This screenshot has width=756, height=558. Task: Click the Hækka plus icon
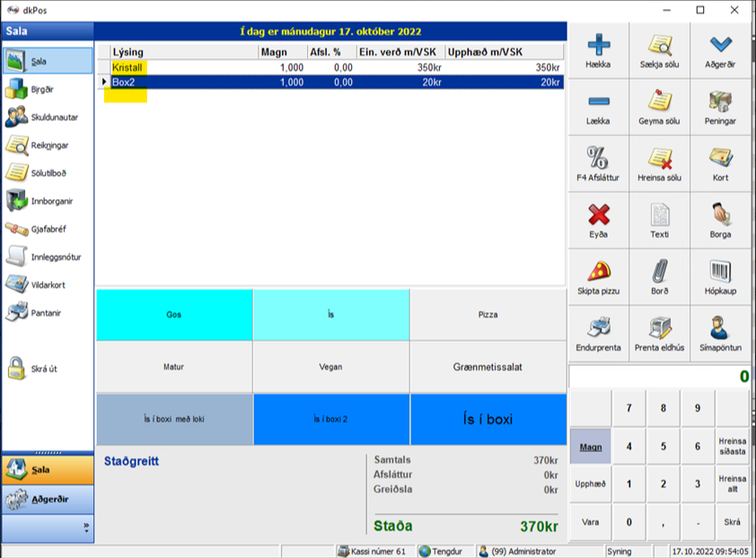pyautogui.click(x=598, y=45)
